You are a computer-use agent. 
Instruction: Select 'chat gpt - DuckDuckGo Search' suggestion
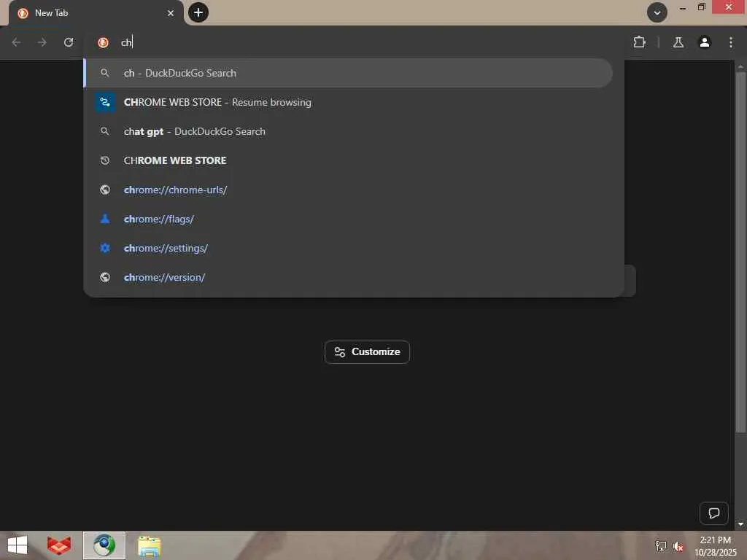(349, 131)
